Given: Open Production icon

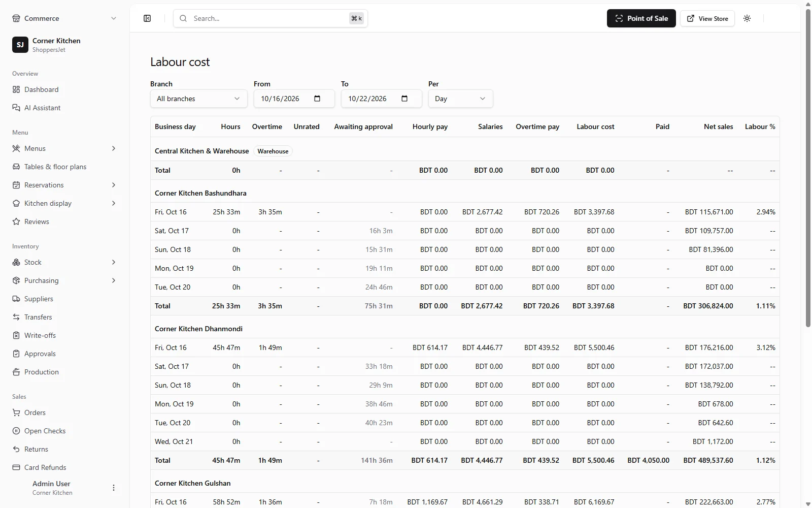Looking at the screenshot, I should [x=16, y=372].
